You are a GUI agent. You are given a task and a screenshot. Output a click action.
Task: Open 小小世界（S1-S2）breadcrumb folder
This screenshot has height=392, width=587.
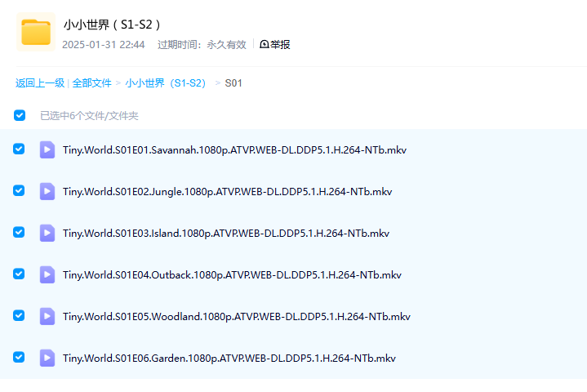[x=166, y=83]
